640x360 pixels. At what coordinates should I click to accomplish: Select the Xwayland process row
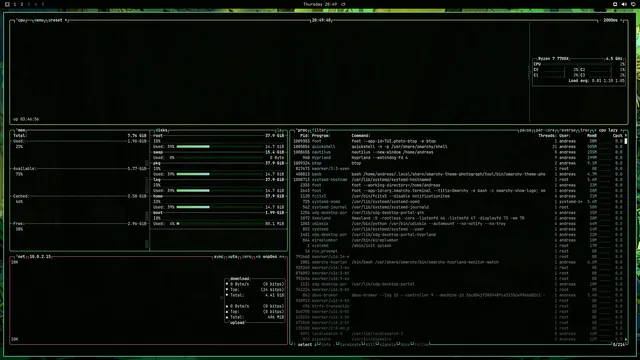[x=458, y=218]
